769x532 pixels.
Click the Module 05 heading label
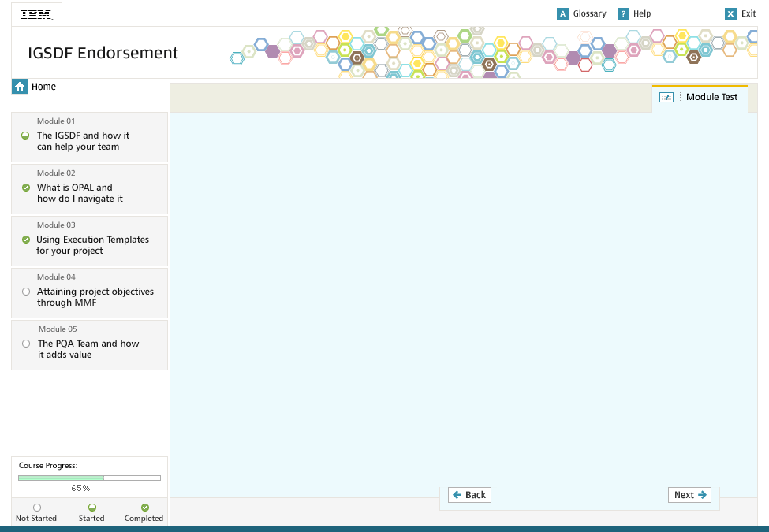[58, 329]
